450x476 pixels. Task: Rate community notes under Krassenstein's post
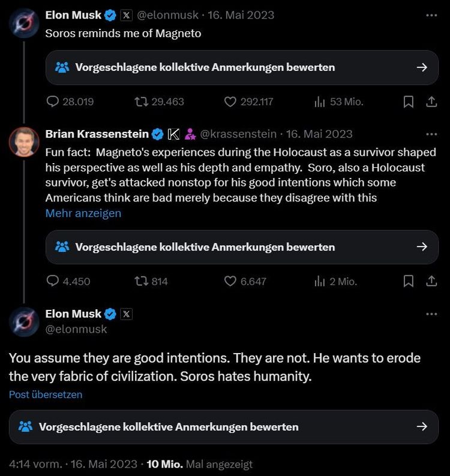242,247
